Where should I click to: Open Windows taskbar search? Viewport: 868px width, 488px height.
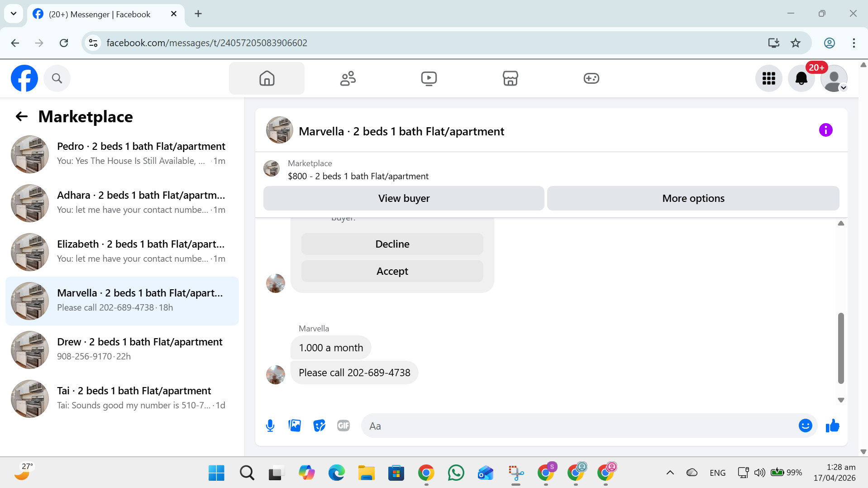click(x=247, y=473)
